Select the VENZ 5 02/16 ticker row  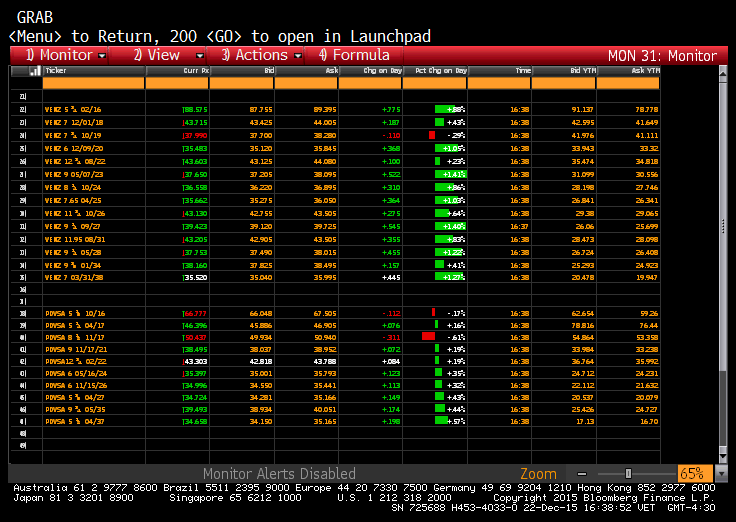pos(73,109)
